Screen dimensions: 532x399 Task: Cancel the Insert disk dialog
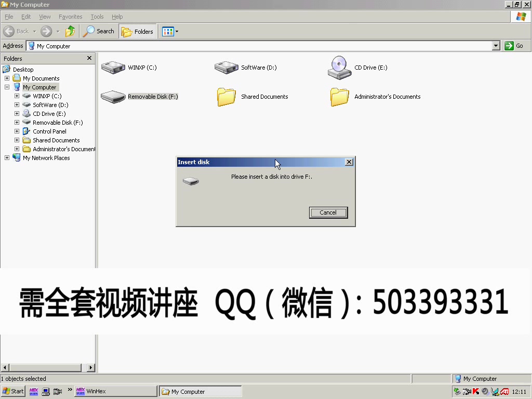[x=328, y=212]
